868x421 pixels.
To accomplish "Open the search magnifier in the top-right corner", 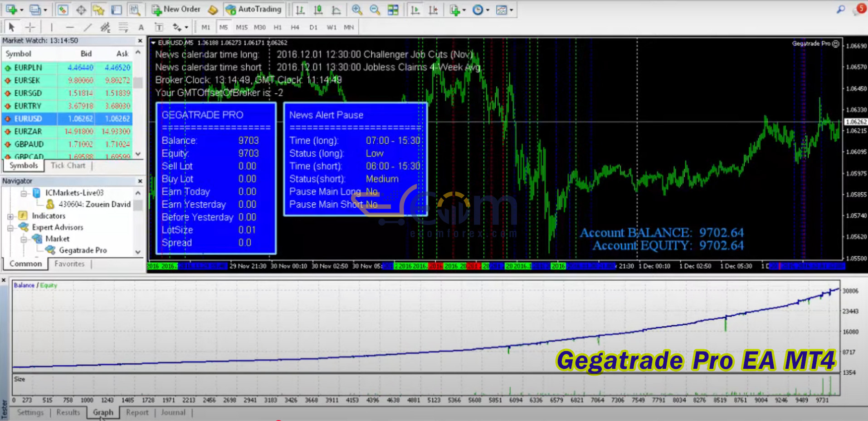I will (x=840, y=9).
